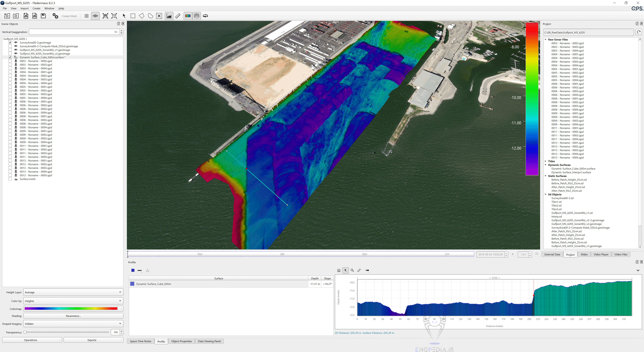This screenshot has height=352, width=644.
Task: Select the rectangular selection tool
Action: (x=133, y=16)
